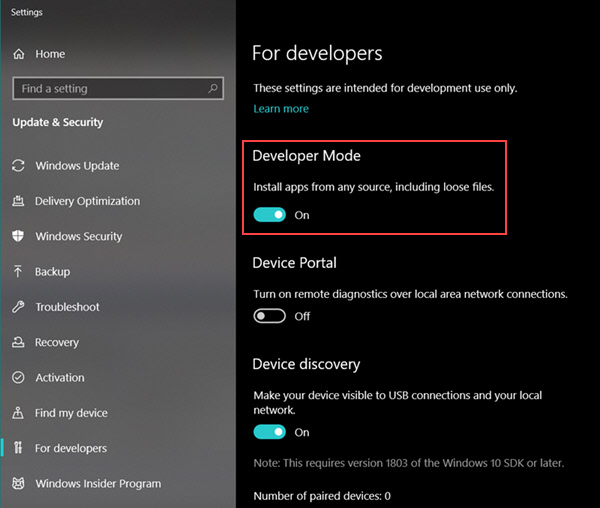
Task: Click the Backup arrow icon
Action: (18, 271)
